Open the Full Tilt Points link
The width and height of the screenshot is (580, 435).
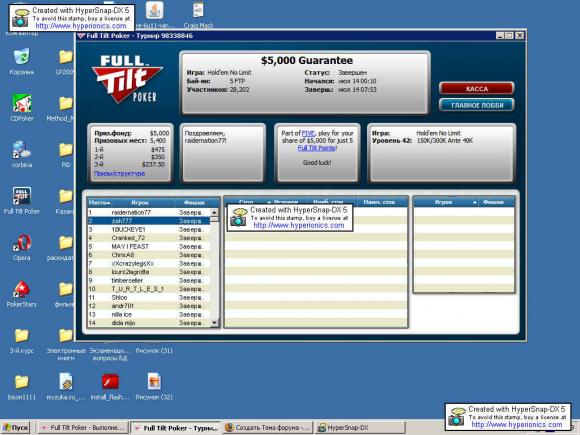[x=317, y=148]
